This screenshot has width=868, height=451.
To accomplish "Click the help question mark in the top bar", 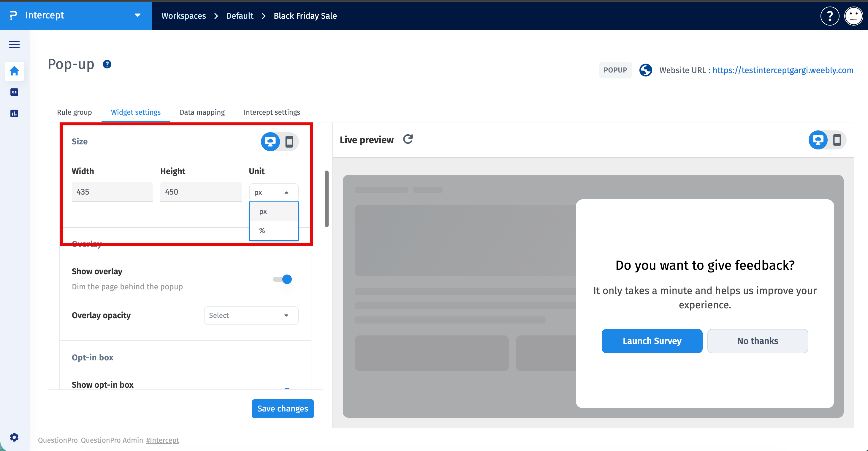I will 830,16.
